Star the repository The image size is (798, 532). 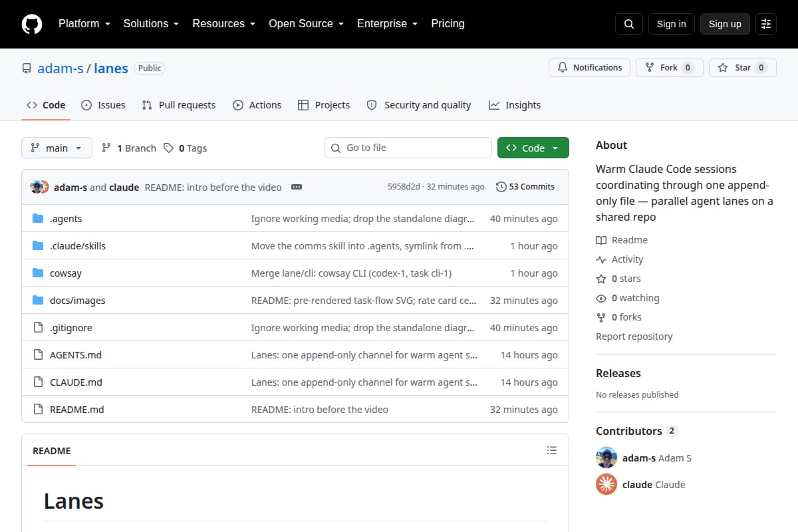[743, 68]
